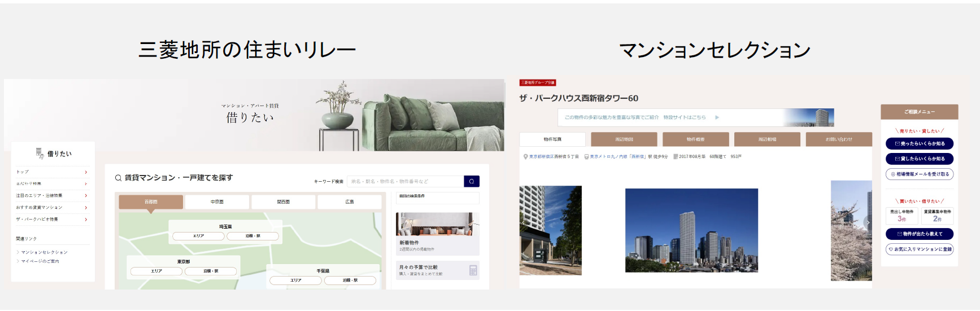Open the お問い合わせ tab
Image resolution: width=980 pixels, height=311 pixels.
(x=839, y=139)
